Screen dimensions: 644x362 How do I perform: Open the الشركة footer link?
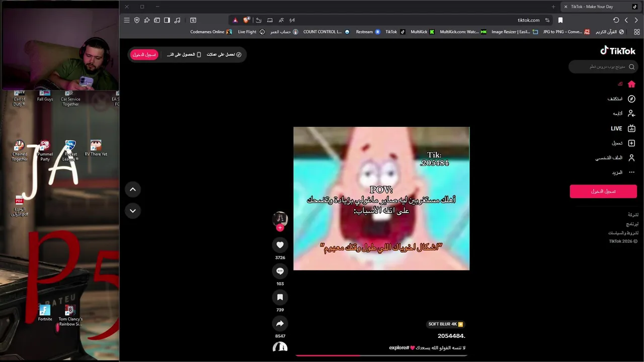click(633, 215)
